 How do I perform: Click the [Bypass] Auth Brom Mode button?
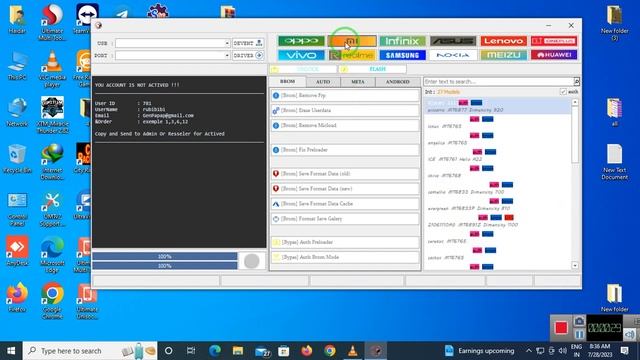click(x=345, y=257)
